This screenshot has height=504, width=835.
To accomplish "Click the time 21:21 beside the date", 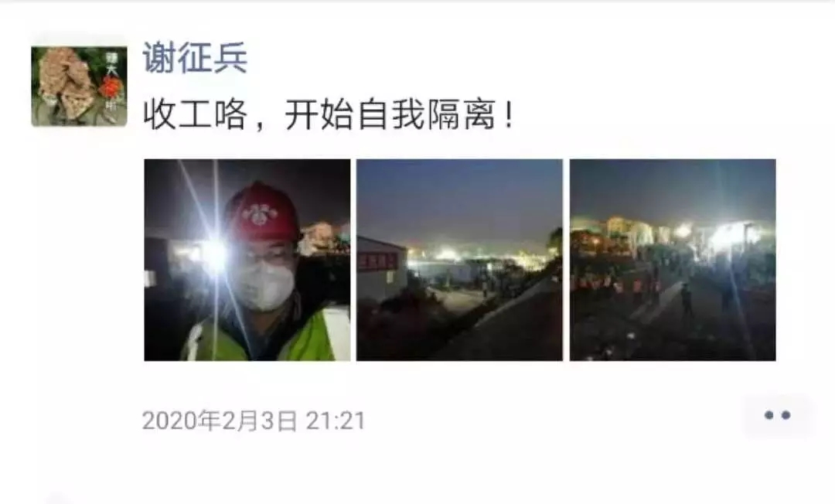I will point(336,421).
